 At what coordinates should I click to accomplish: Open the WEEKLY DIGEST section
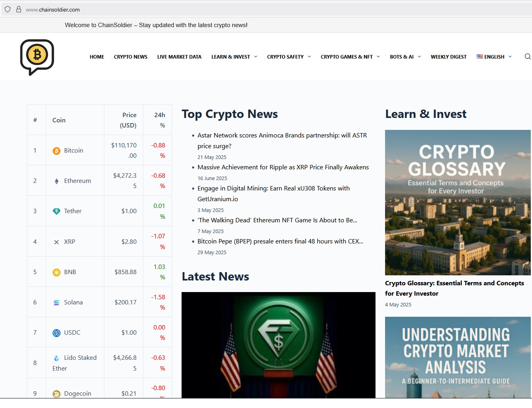[x=448, y=57]
